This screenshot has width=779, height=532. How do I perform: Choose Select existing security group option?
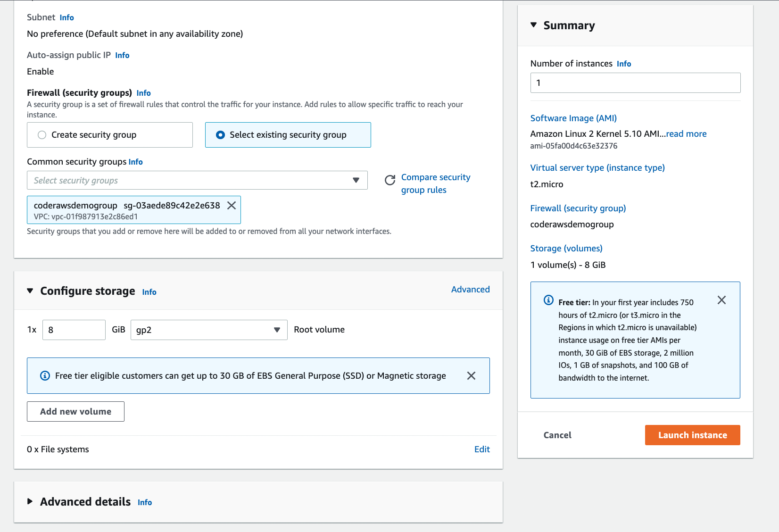pos(220,135)
